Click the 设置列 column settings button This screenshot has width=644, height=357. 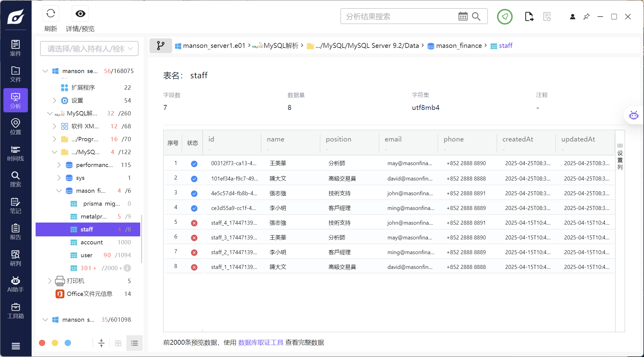[x=620, y=157]
